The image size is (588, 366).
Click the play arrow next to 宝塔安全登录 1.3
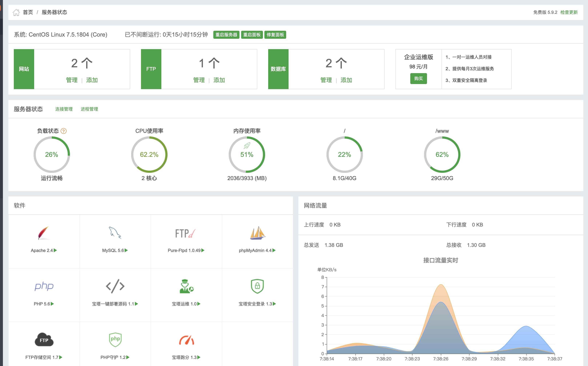(x=274, y=304)
